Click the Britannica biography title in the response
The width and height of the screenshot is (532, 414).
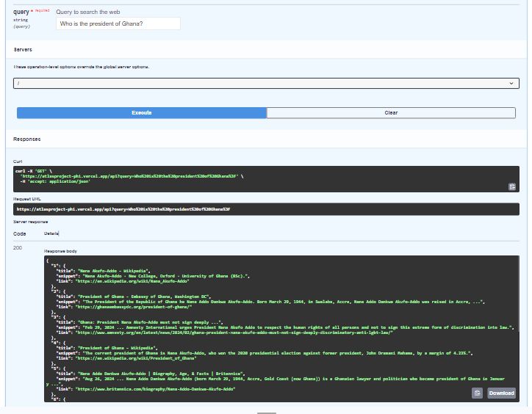click(x=161, y=374)
